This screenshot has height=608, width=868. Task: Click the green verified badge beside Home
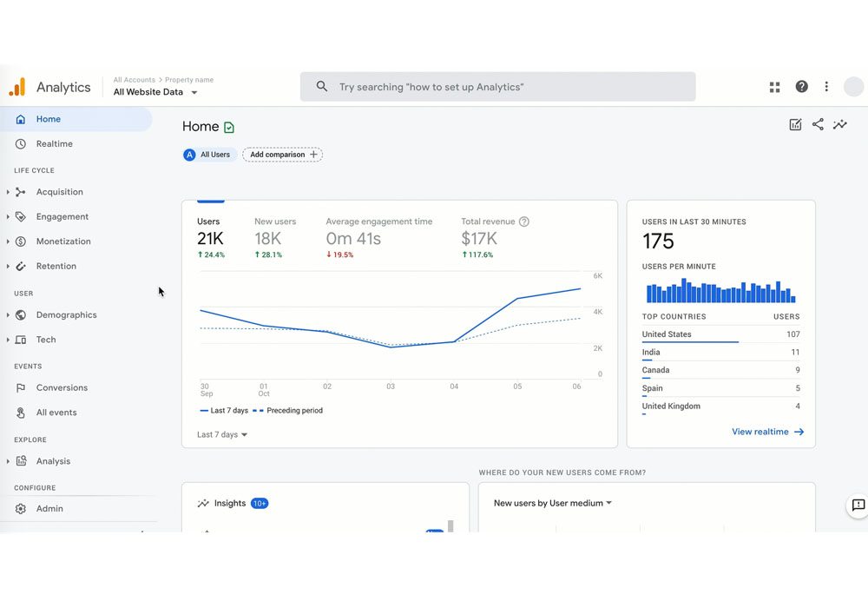228,128
